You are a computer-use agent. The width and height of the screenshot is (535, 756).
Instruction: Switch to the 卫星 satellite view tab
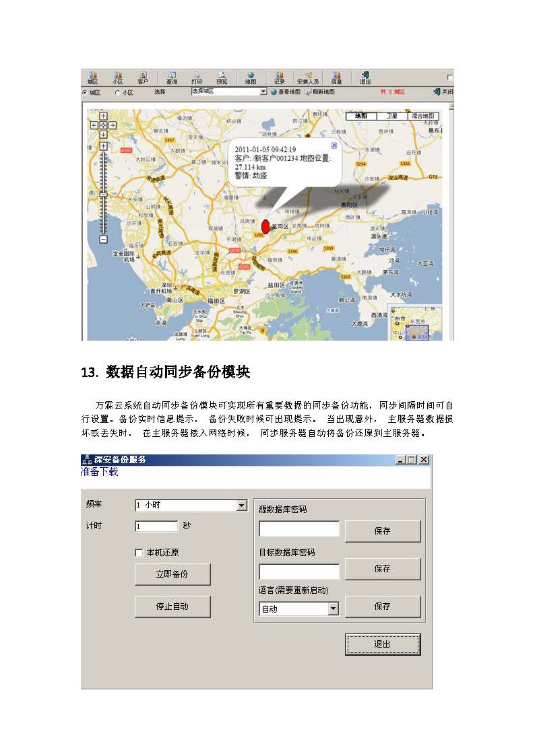tap(391, 116)
